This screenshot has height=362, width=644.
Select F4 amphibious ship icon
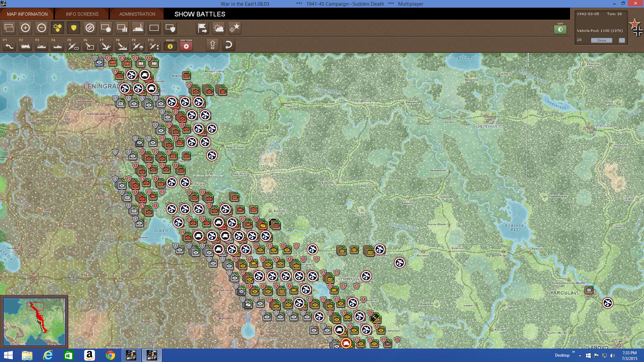[x=58, y=46]
